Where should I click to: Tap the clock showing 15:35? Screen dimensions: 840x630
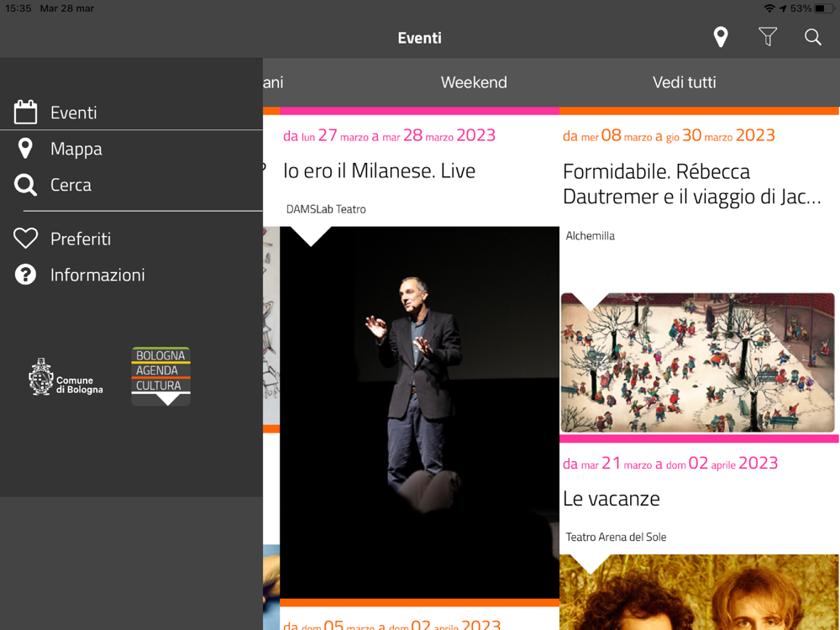tap(18, 8)
